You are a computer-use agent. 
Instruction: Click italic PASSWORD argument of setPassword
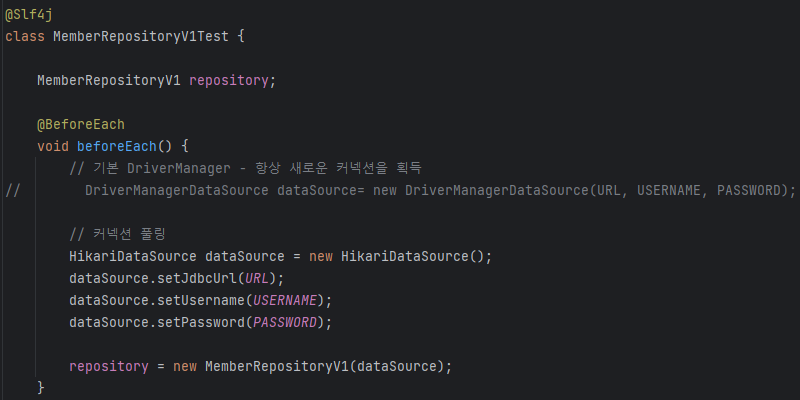pos(285,322)
